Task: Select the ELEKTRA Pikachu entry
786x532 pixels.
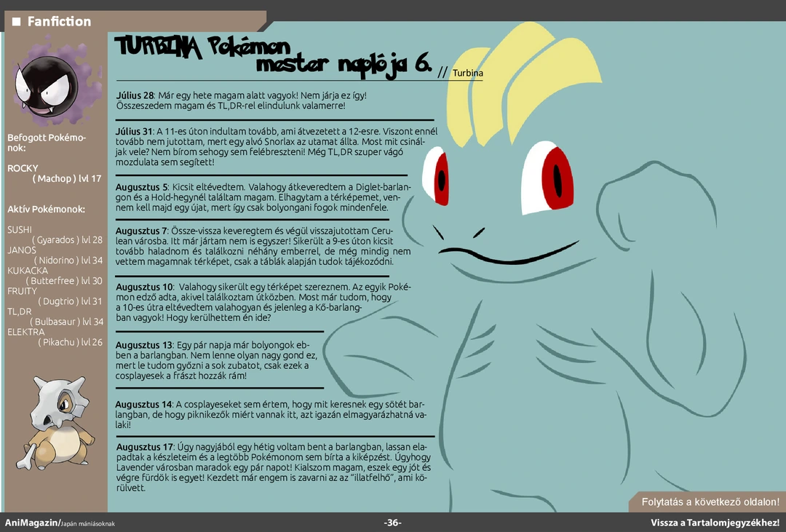Action: pos(55,337)
